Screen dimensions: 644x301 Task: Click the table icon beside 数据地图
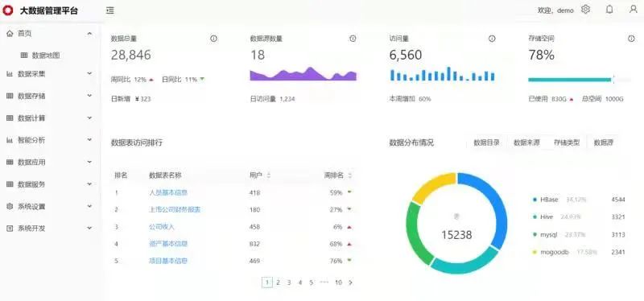24,55
